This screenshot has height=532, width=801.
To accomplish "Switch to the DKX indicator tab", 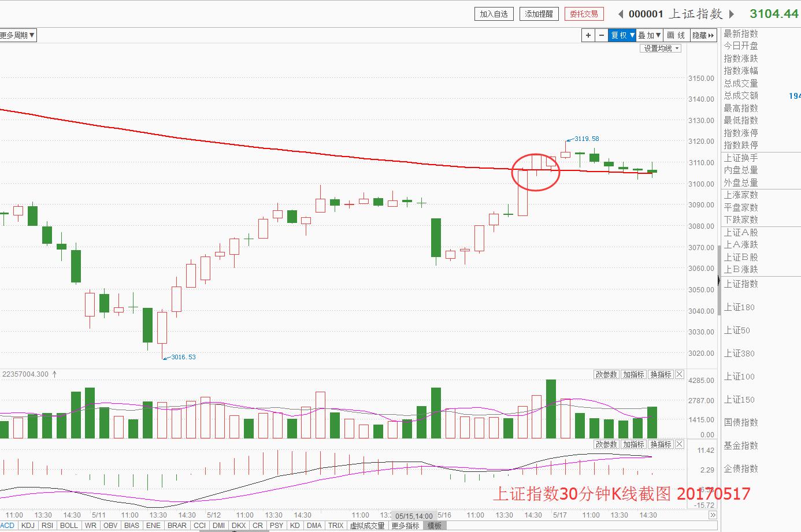I will pyautogui.click(x=239, y=526).
